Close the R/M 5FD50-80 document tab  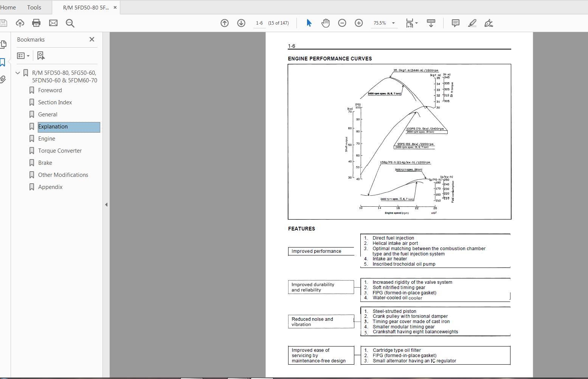pyautogui.click(x=115, y=7)
